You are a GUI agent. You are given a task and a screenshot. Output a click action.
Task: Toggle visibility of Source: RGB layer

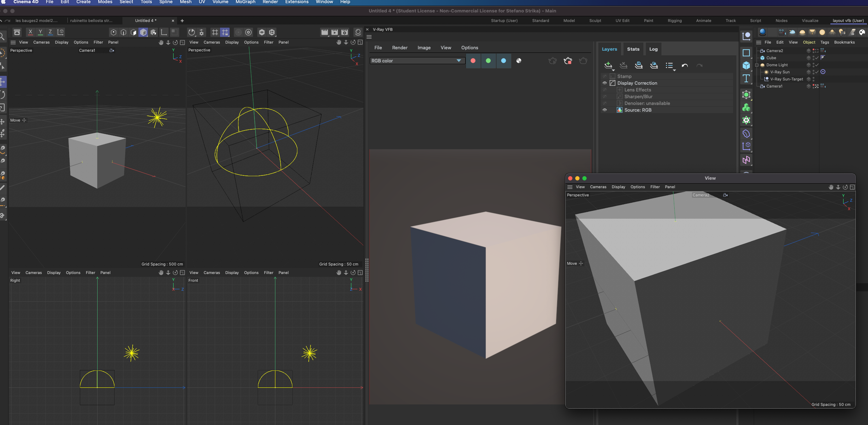605,110
